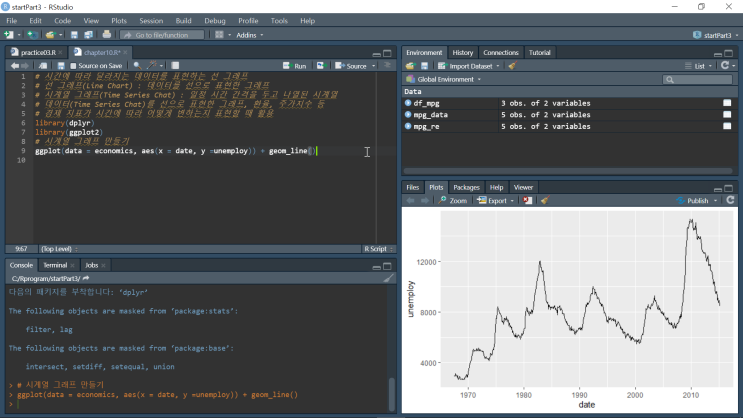Open an existing file via the folder icon
The width and height of the screenshot is (743, 418).
50,35
